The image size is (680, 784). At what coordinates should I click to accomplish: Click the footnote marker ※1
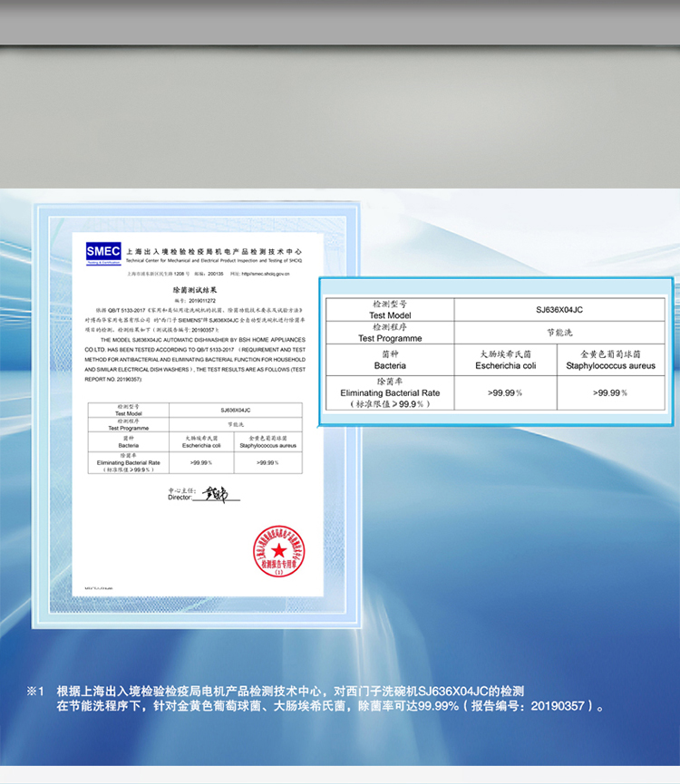(35, 692)
